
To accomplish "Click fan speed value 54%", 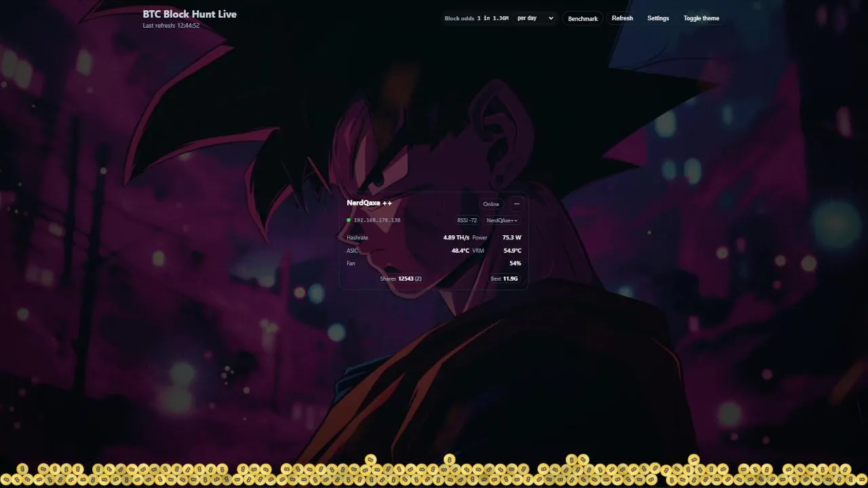I will pyautogui.click(x=515, y=263).
